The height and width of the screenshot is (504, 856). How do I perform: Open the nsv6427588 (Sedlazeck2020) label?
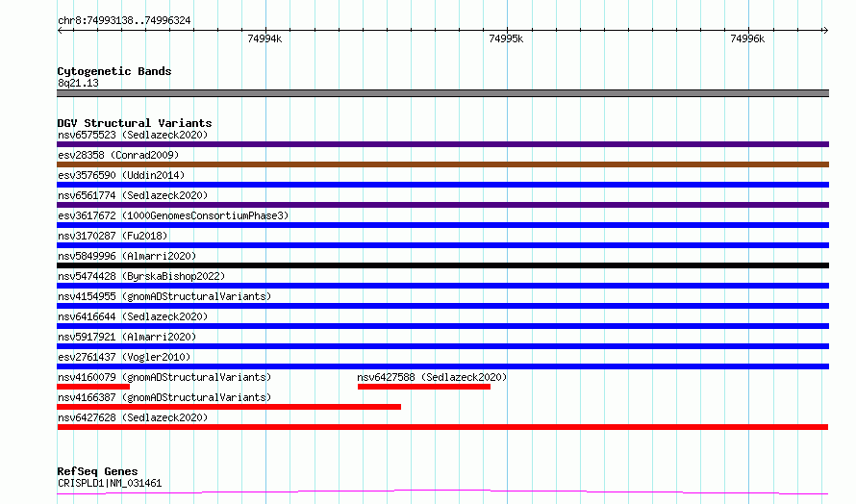click(432, 377)
